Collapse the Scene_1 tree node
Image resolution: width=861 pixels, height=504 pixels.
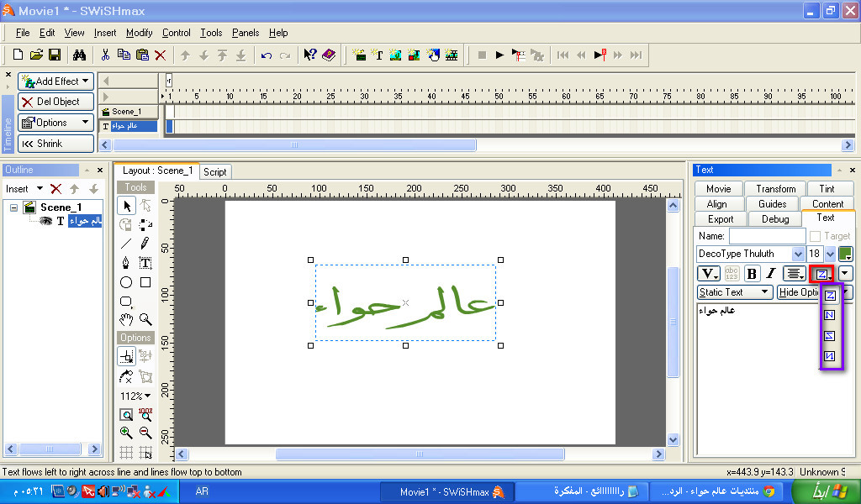tap(14, 207)
